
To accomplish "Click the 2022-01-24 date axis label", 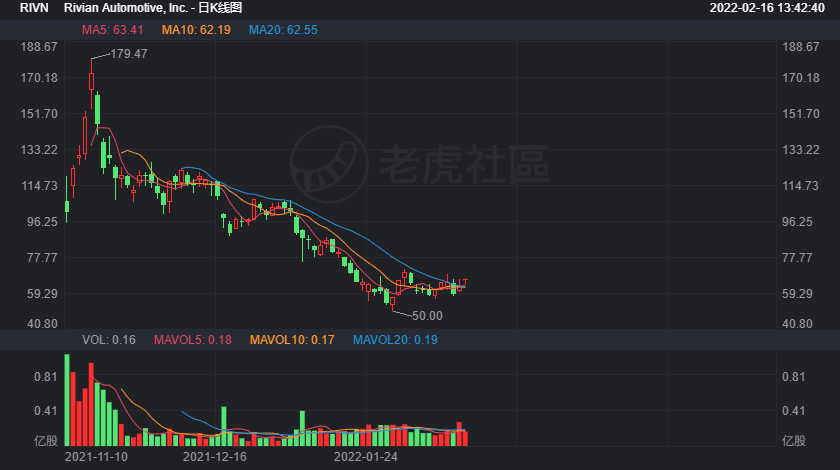I will pyautogui.click(x=366, y=457).
